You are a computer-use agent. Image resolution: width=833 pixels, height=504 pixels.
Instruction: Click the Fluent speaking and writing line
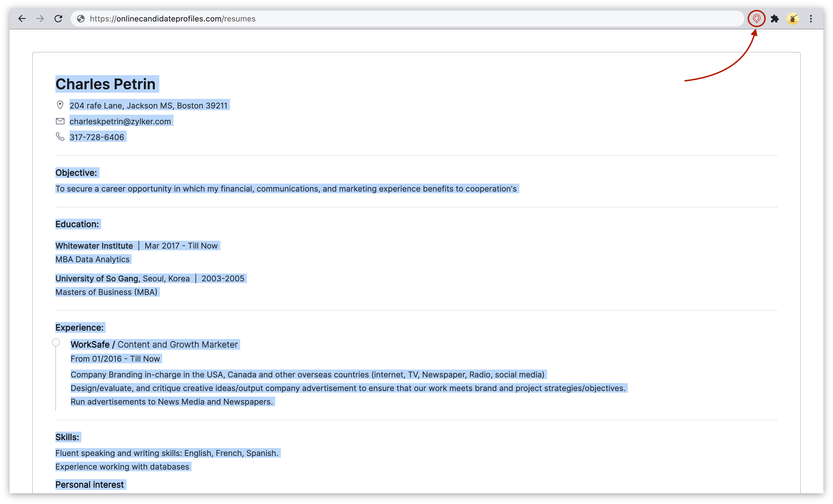coord(167,453)
